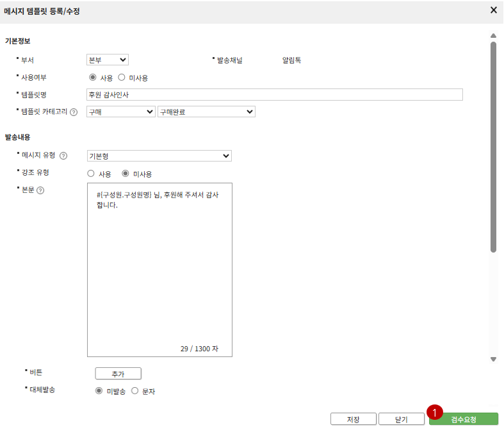Click scrollbar up arrow
Image resolution: width=504 pixels, height=432 pixels.
coord(493,36)
